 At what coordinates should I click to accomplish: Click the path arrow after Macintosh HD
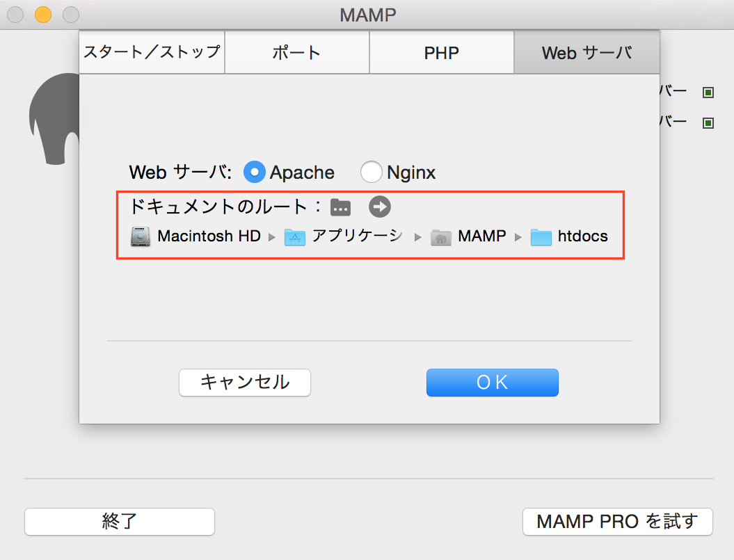coord(272,237)
